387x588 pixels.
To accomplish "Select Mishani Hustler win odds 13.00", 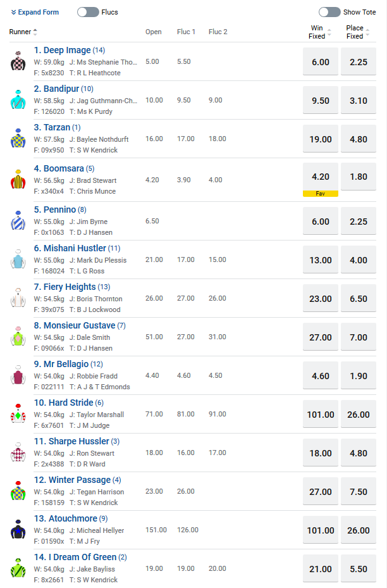I will click(x=321, y=260).
